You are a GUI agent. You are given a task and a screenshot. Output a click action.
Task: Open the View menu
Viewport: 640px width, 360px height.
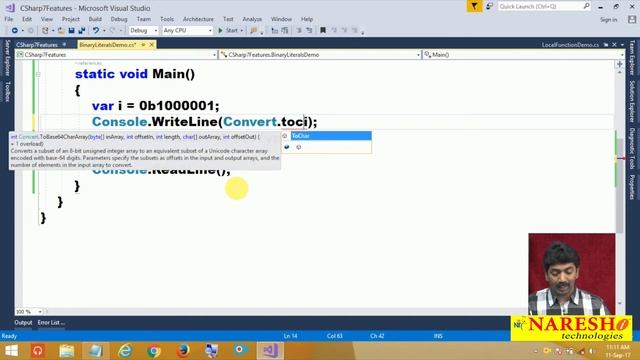[x=47, y=19]
